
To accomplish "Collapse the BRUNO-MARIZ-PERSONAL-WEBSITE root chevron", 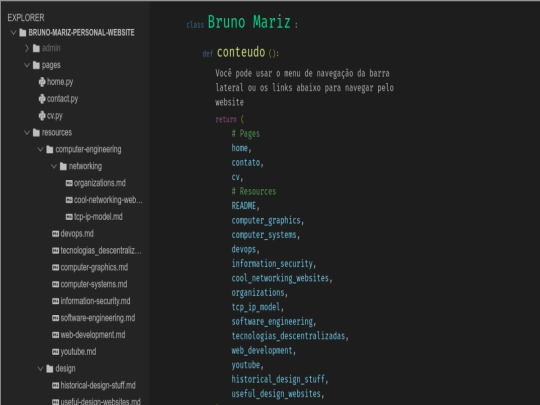I will pos(13,33).
